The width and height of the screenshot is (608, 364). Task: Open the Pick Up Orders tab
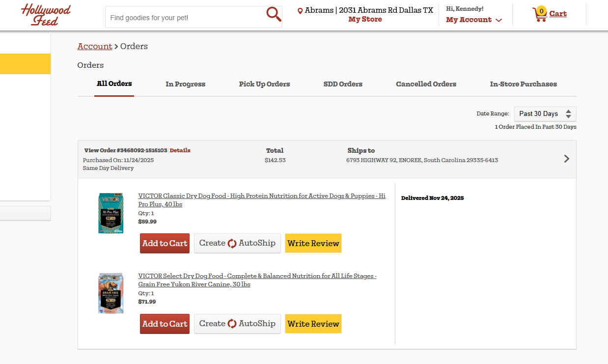[264, 84]
